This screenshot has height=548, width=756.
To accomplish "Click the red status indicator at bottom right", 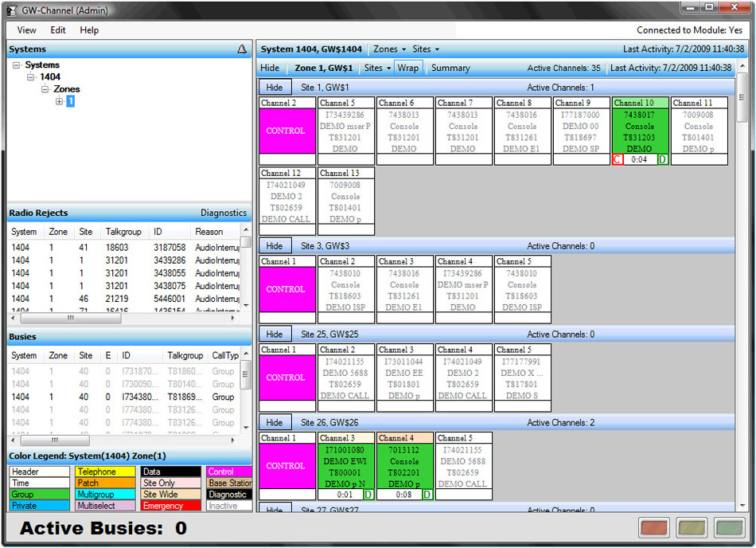I will point(653,528).
